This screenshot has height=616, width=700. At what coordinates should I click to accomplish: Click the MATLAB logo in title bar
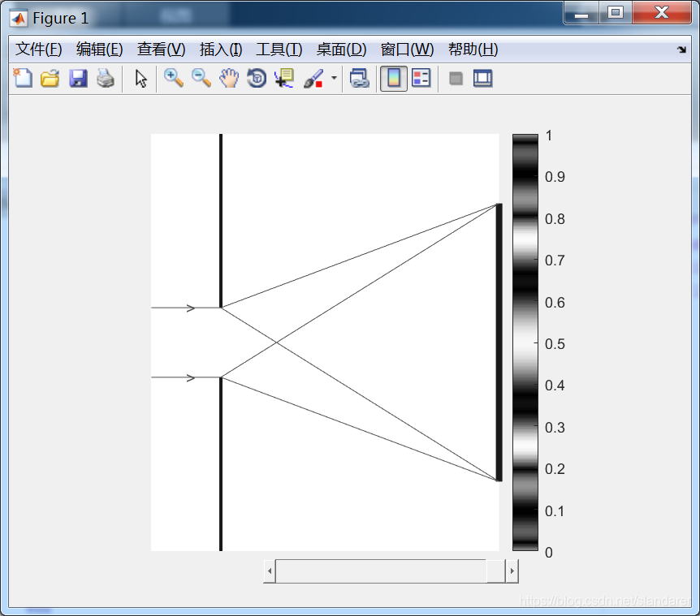click(19, 19)
